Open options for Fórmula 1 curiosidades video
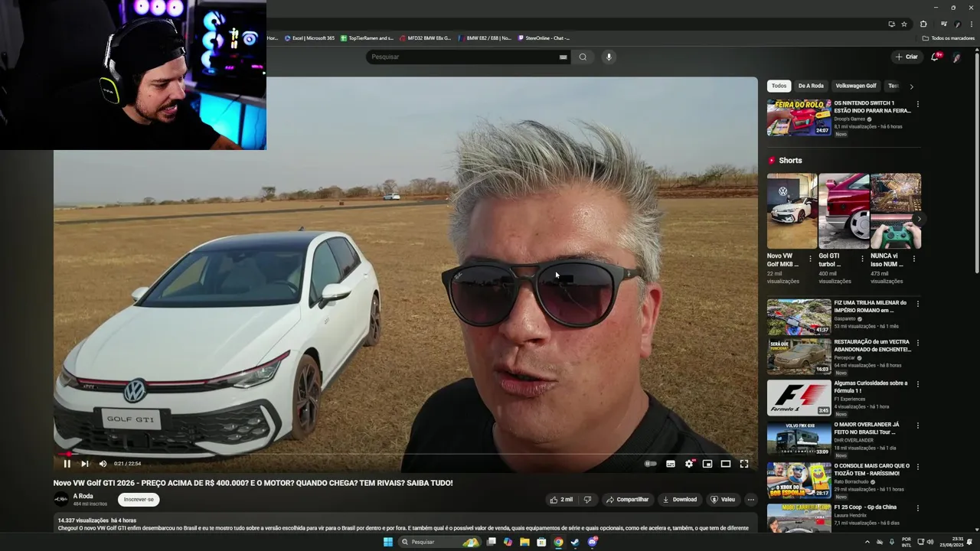 click(x=918, y=384)
